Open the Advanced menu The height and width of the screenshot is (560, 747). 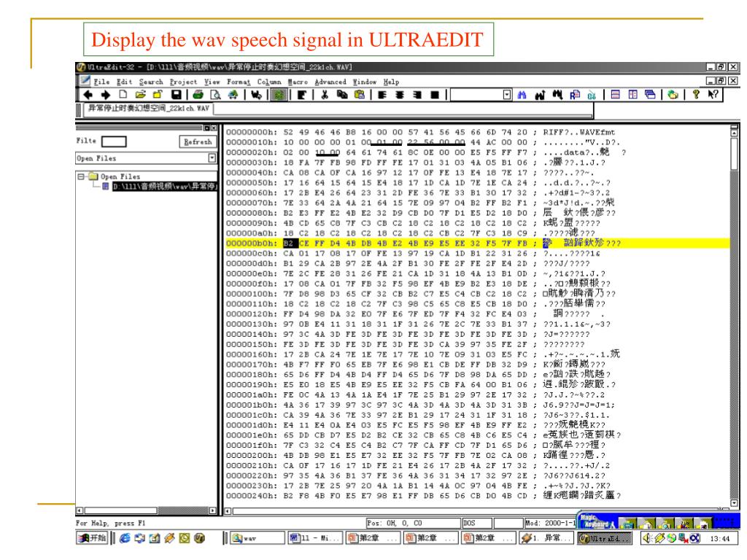(x=330, y=82)
